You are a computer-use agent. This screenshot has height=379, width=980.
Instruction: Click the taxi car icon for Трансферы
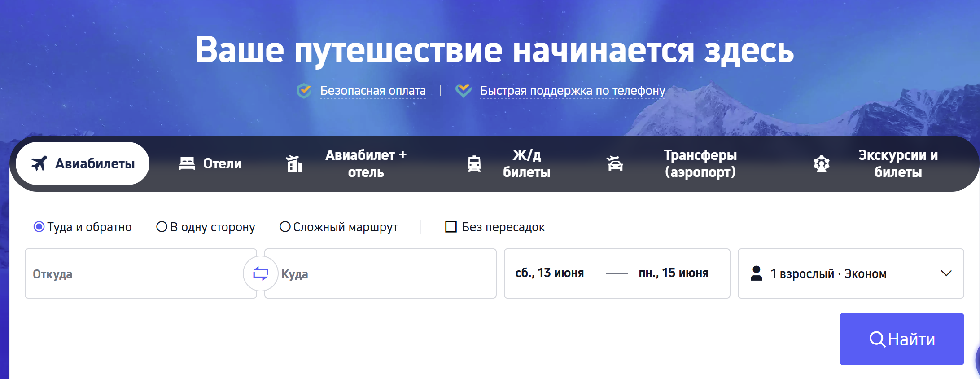pos(615,163)
